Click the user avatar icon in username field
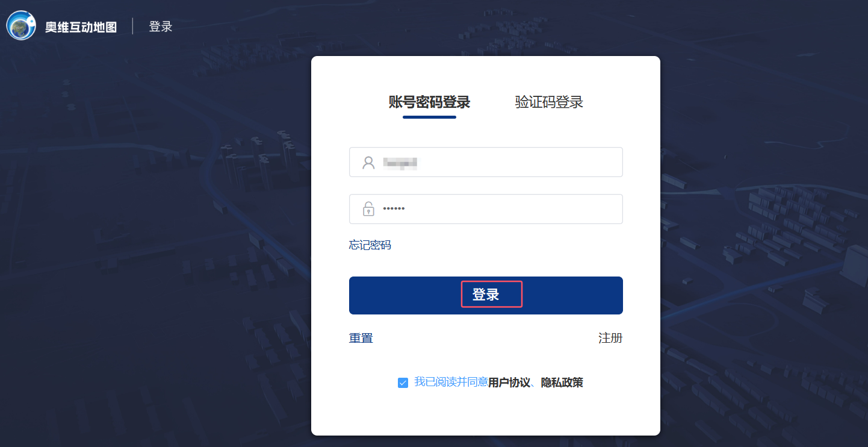The width and height of the screenshot is (868, 447). (x=368, y=163)
